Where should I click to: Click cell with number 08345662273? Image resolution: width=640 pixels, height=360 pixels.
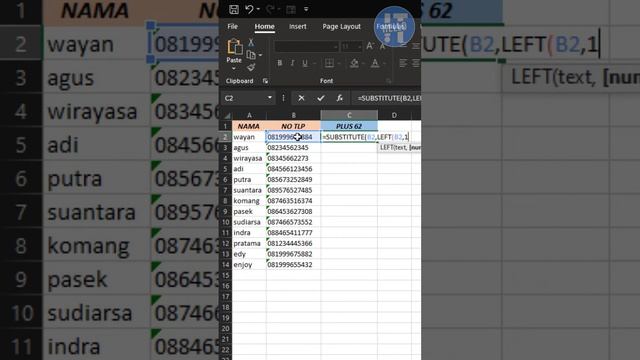coord(293,158)
